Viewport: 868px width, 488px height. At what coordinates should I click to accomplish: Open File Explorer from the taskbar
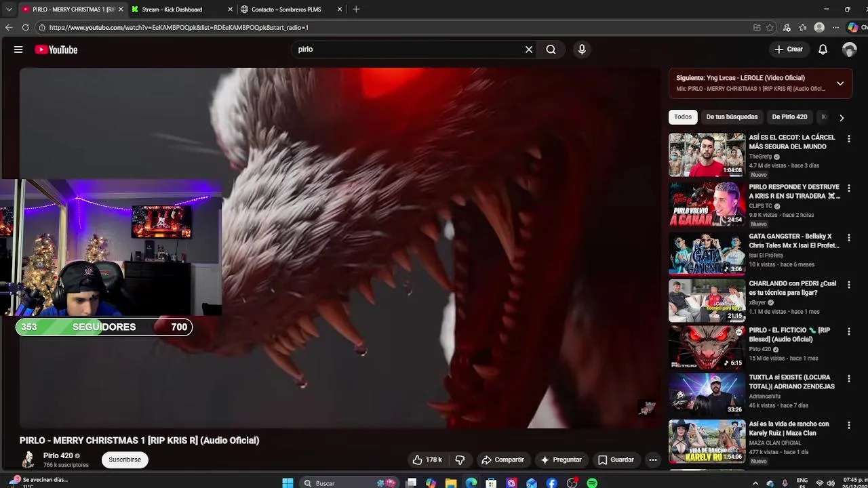451,483
